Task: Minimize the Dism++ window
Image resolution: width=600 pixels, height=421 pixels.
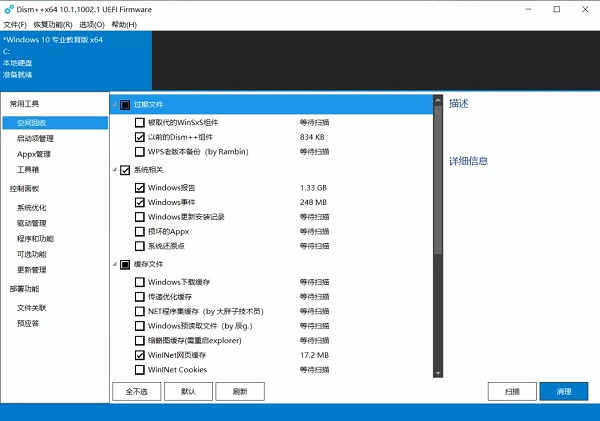Action: coord(528,9)
